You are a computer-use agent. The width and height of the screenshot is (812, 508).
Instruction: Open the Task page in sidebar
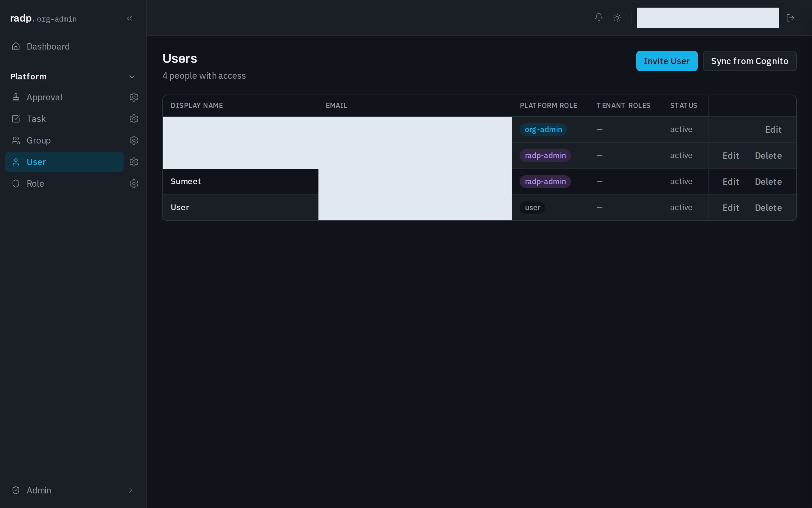[x=64, y=119]
